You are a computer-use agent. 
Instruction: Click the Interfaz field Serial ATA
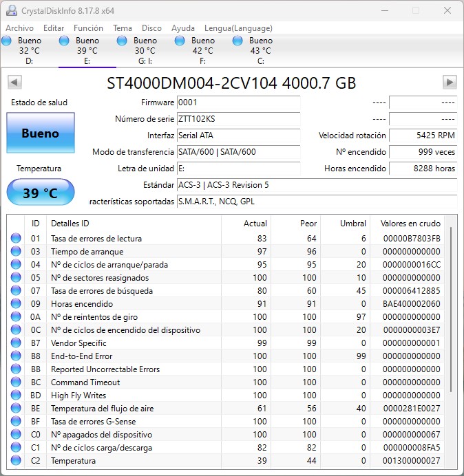[x=238, y=135]
